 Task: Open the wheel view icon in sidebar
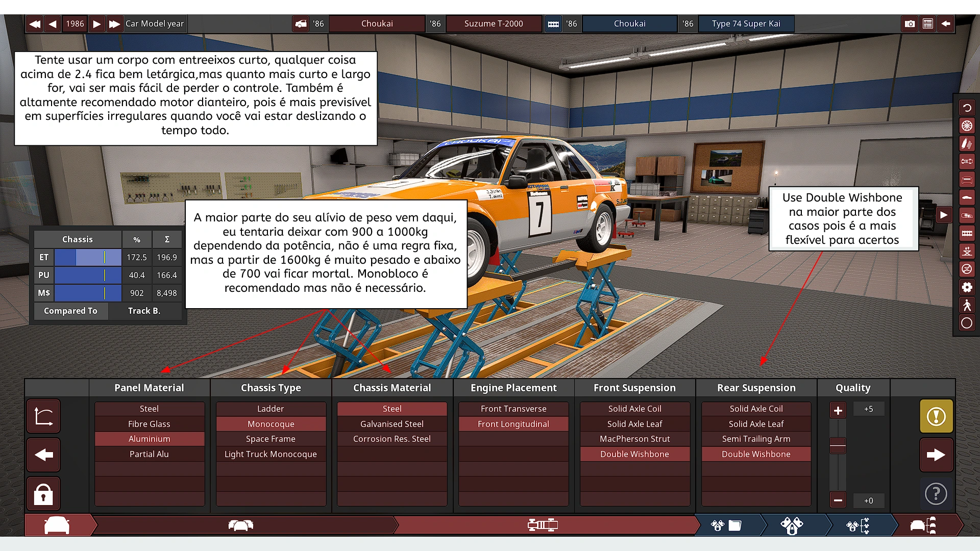[967, 126]
